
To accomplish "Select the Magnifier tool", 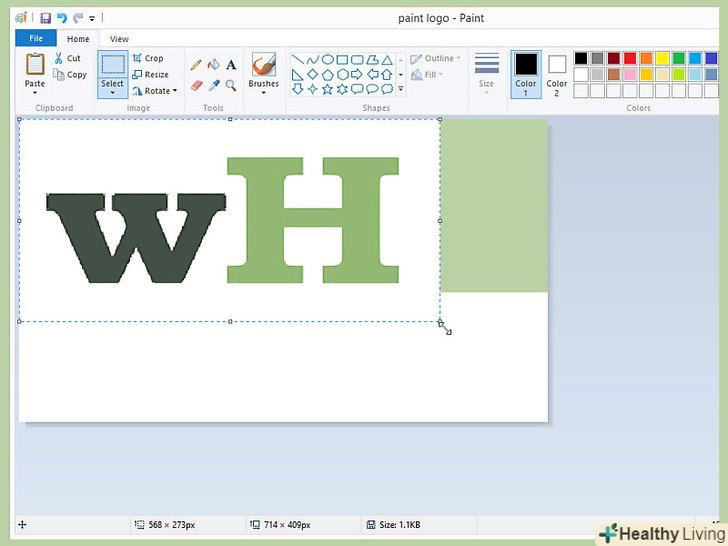I will 231,86.
